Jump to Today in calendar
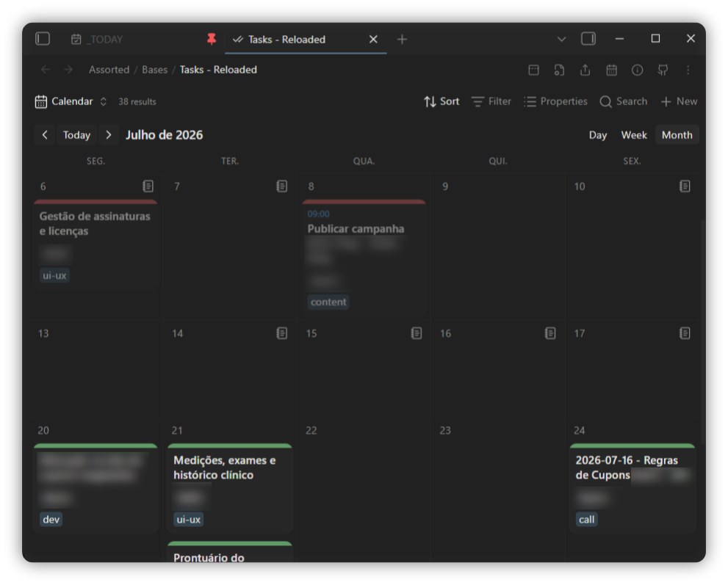 pos(76,135)
